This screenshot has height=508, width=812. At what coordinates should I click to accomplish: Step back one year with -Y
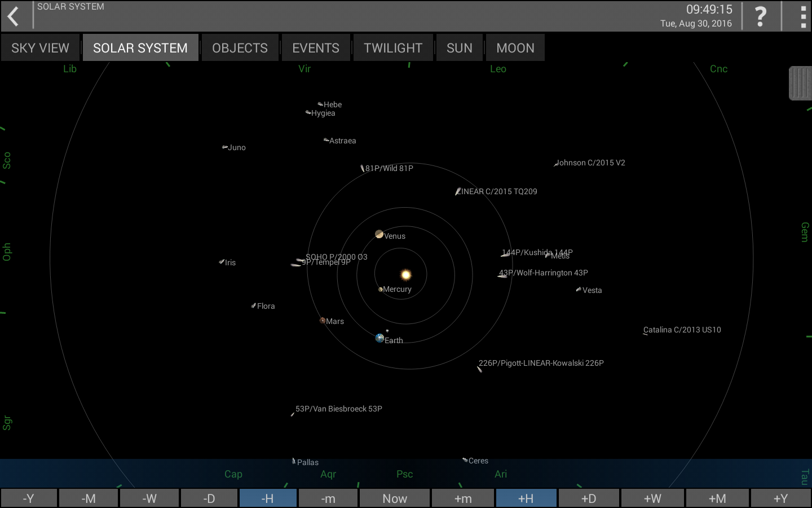[29, 498]
